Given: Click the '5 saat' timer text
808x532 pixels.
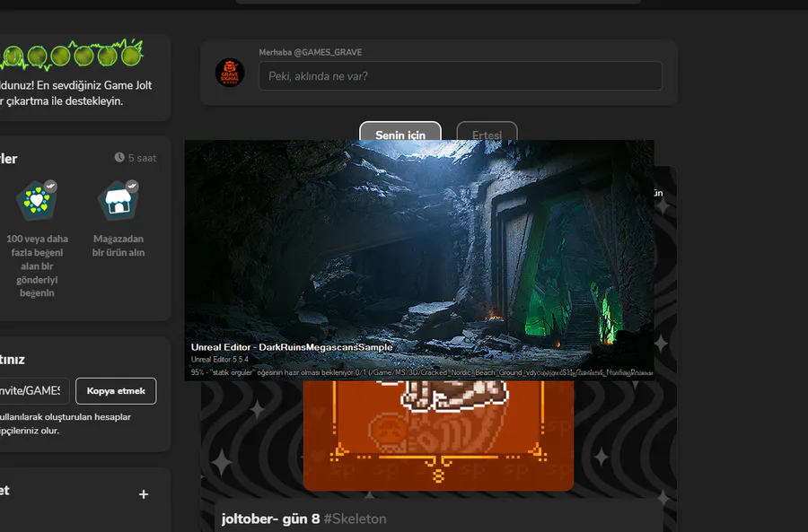Looking at the screenshot, I should [x=142, y=158].
